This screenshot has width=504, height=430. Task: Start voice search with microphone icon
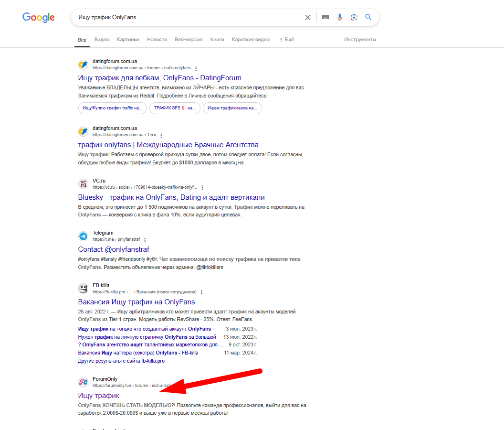coord(340,17)
